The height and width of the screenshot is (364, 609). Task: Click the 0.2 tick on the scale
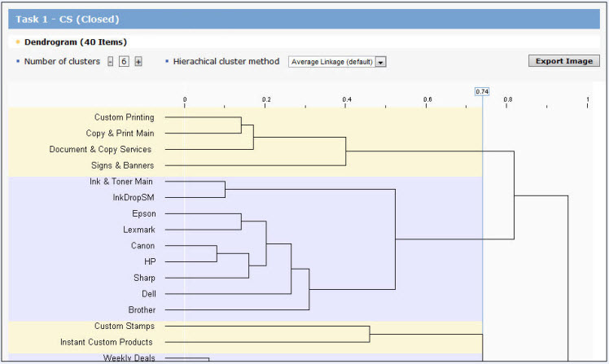(x=266, y=100)
